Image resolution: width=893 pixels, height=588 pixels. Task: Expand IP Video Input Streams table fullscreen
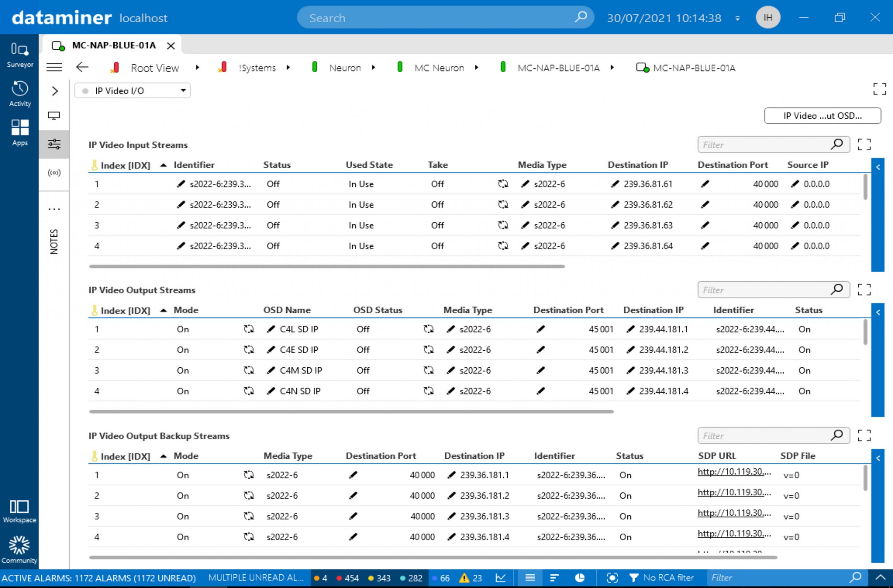coord(864,144)
